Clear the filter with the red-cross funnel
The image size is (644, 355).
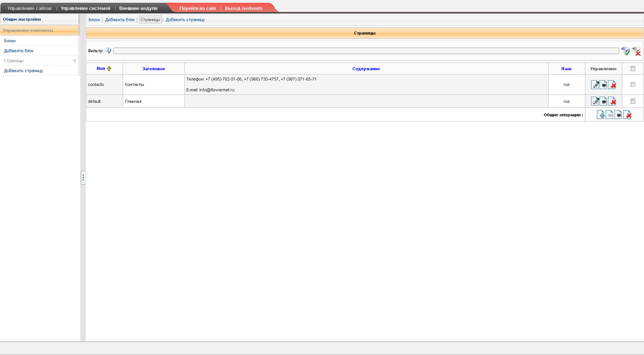pos(636,51)
